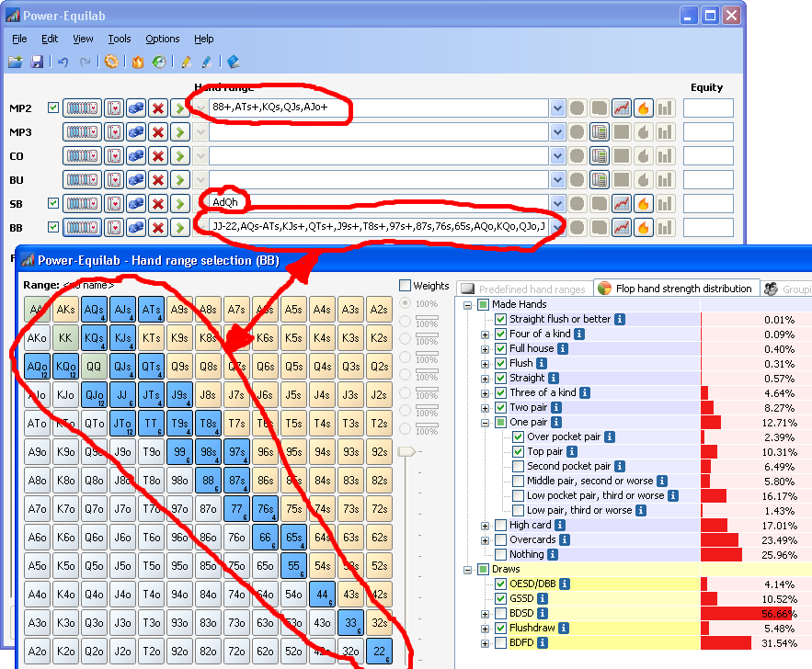812x669 pixels.
Task: Open the CO hand range dropdown arrow
Action: pyautogui.click(x=557, y=156)
